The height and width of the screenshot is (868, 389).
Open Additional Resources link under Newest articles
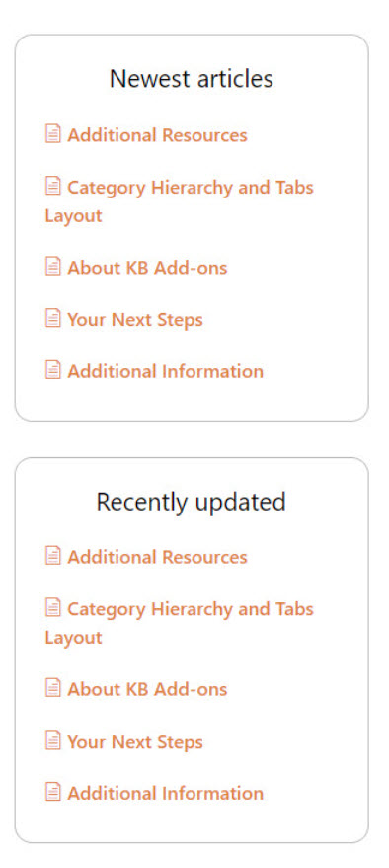click(x=157, y=135)
